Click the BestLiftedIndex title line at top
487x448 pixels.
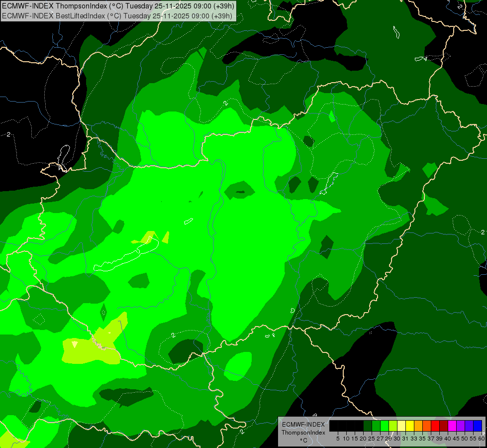pos(117,16)
